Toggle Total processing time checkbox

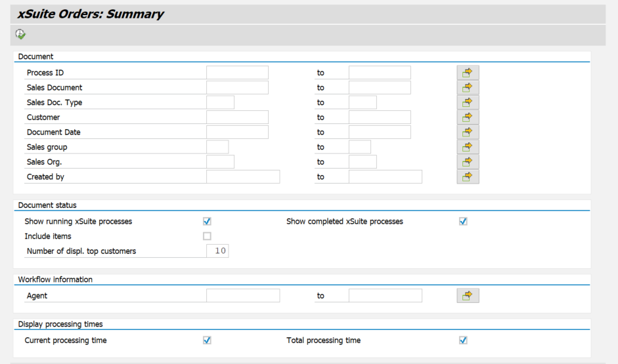463,340
